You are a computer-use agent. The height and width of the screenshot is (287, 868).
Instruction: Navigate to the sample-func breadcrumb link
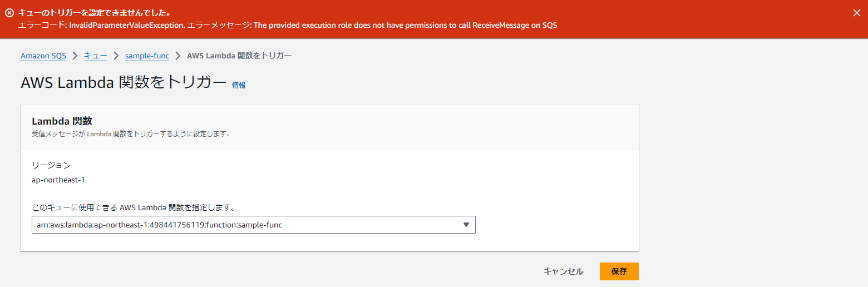point(147,56)
